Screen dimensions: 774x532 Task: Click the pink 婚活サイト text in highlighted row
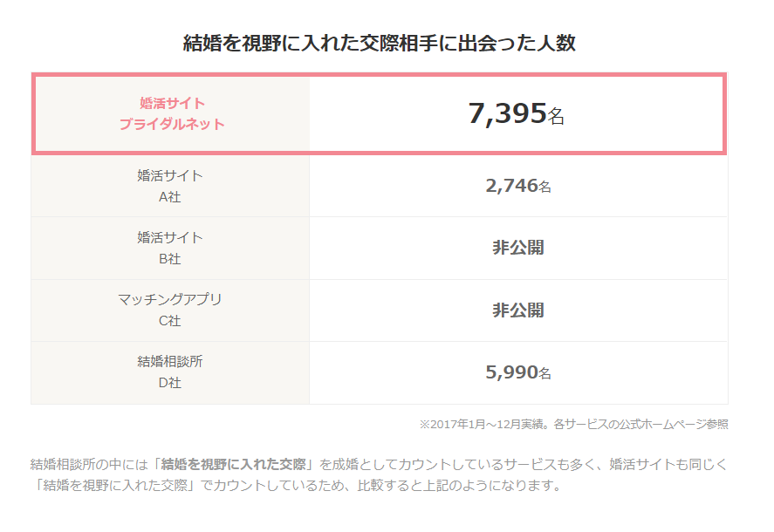(172, 103)
